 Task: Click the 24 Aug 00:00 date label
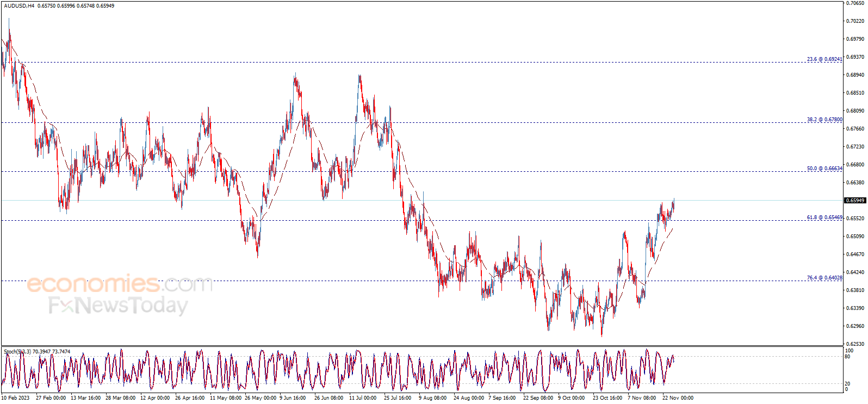[469, 398]
